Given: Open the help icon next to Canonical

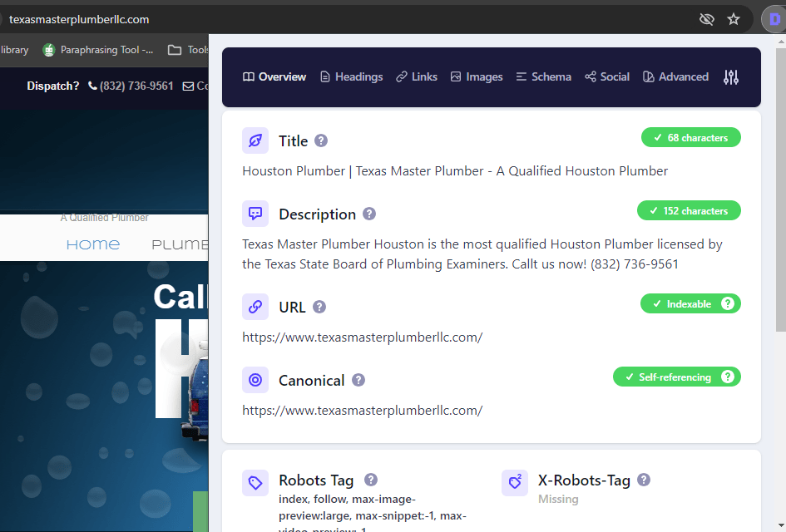Looking at the screenshot, I should 358,380.
